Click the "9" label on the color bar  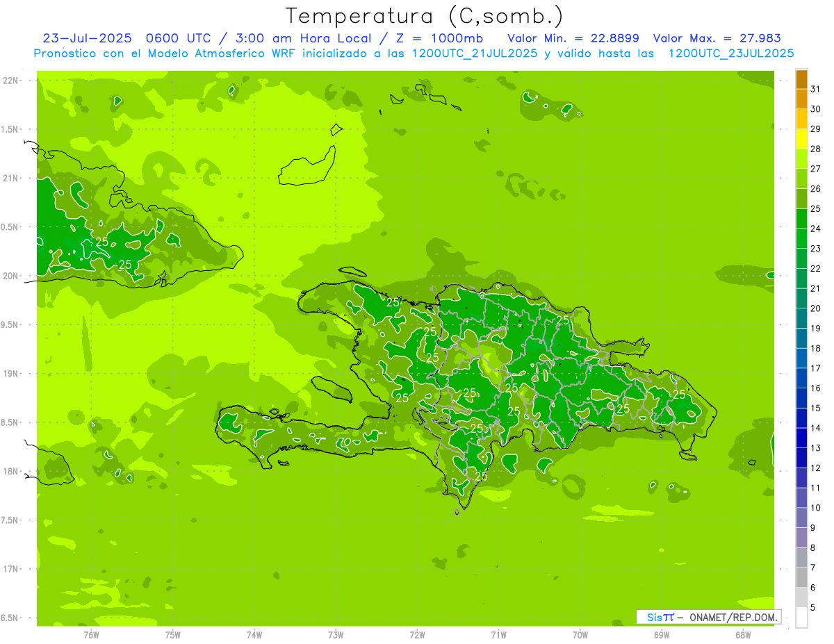point(813,528)
